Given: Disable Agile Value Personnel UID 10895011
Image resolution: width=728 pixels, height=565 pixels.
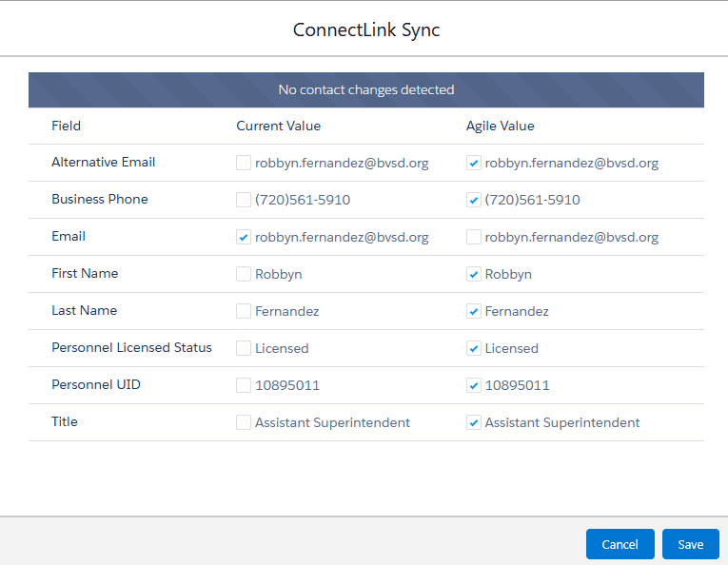Looking at the screenshot, I should 474,385.
